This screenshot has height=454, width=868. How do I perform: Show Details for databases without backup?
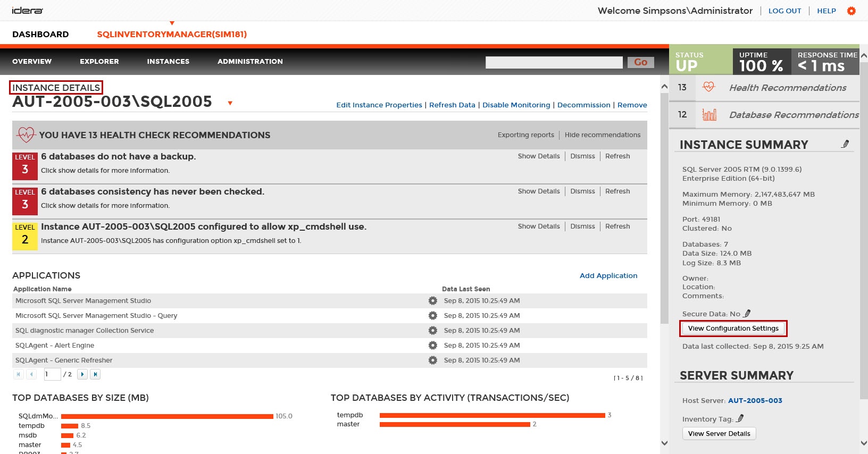[x=539, y=156]
